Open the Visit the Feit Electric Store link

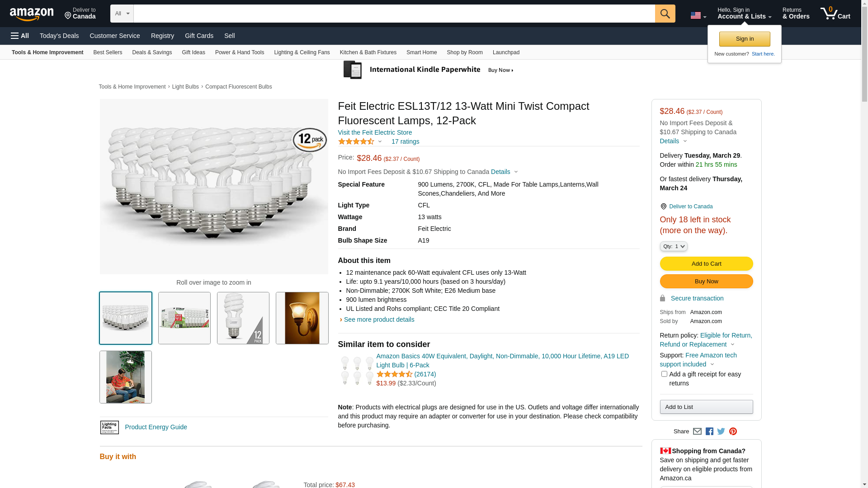coord(375,132)
